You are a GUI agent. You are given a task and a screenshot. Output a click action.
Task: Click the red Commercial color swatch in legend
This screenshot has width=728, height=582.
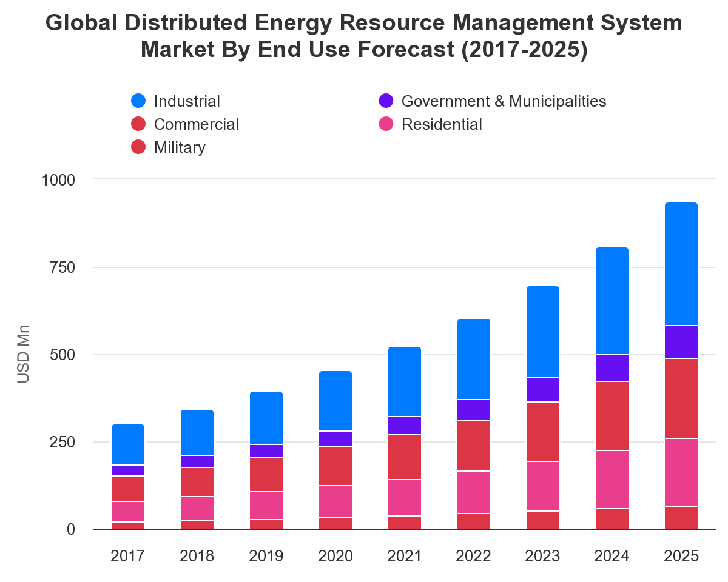coord(139,124)
